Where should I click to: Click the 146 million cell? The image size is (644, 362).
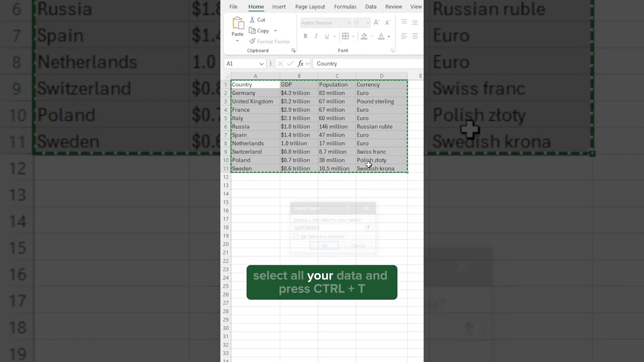pyautogui.click(x=337, y=127)
